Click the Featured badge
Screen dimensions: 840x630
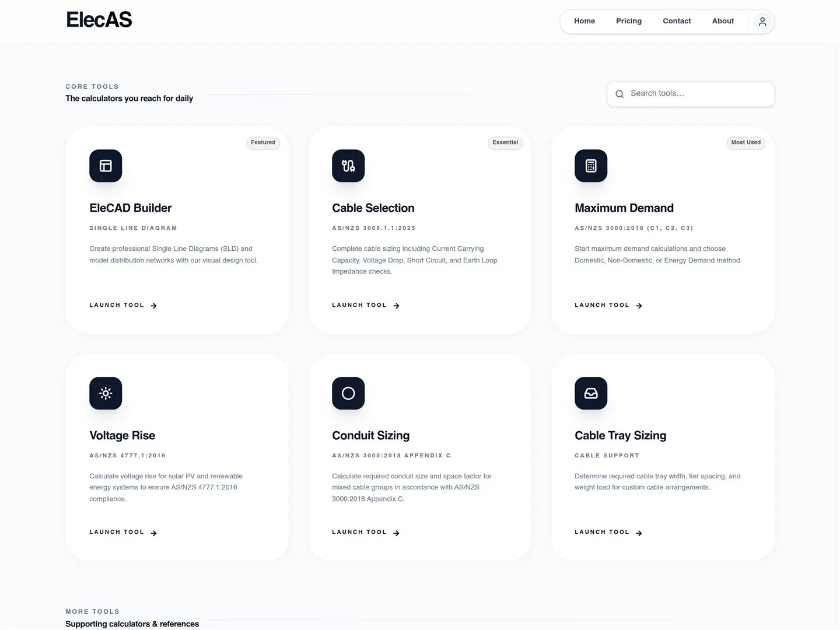[263, 142]
